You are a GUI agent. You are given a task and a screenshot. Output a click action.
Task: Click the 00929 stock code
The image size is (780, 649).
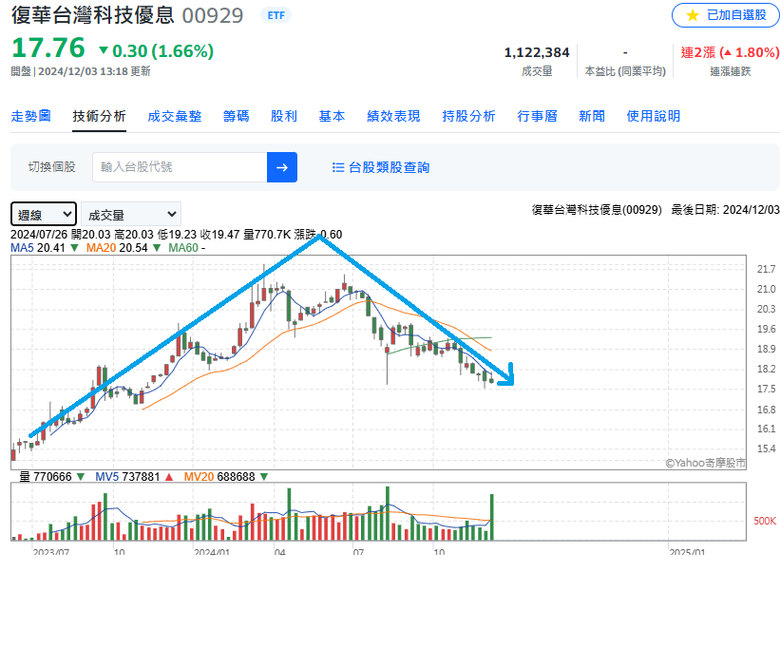212,16
